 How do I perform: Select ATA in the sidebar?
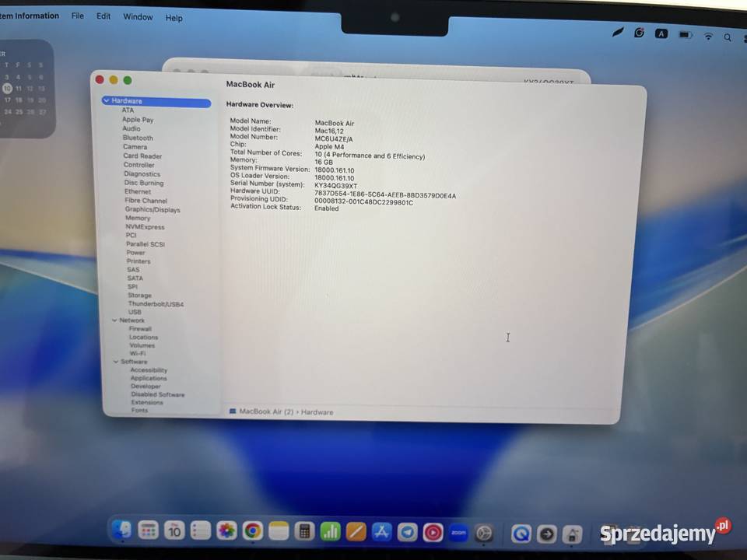pyautogui.click(x=128, y=110)
